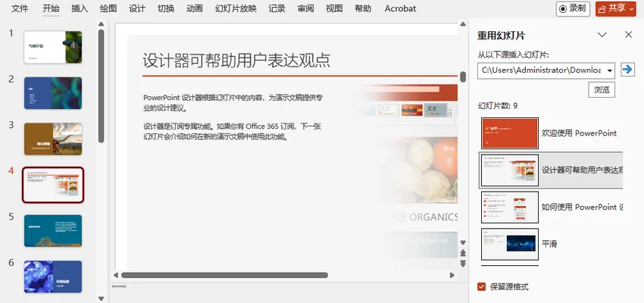Open the 动画 ribbon tab
644x303 pixels.
pos(195,8)
